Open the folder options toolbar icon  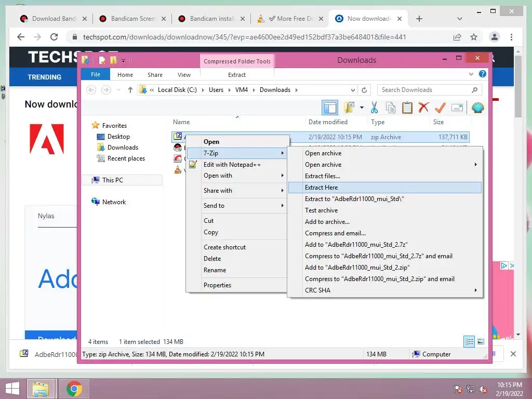point(349,108)
